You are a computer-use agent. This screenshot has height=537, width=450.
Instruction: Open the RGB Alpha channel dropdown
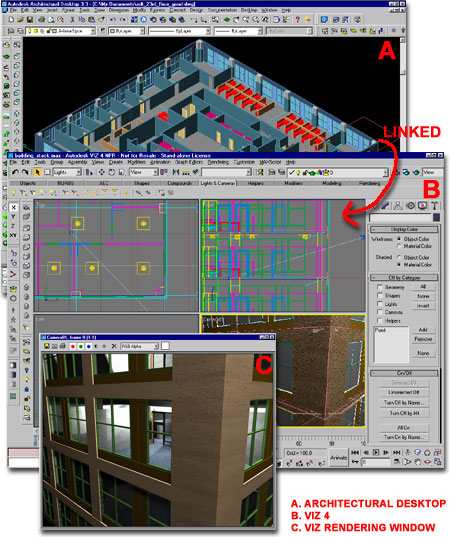[x=140, y=346]
